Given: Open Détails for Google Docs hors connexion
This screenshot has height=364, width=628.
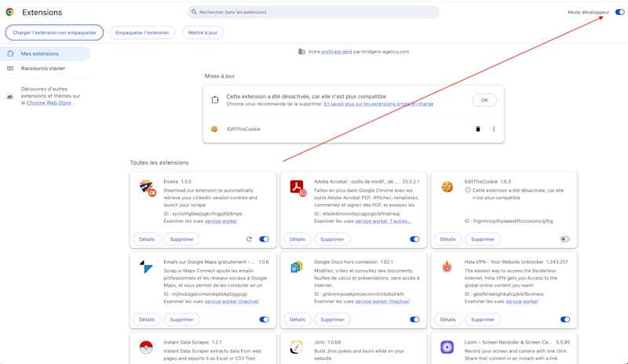Looking at the screenshot, I should [x=298, y=319].
